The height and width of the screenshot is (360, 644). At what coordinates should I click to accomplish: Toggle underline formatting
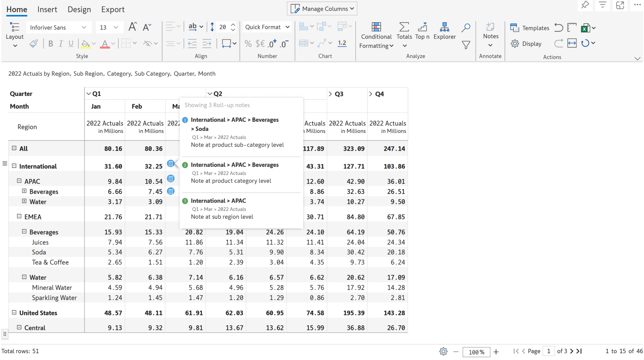(71, 44)
